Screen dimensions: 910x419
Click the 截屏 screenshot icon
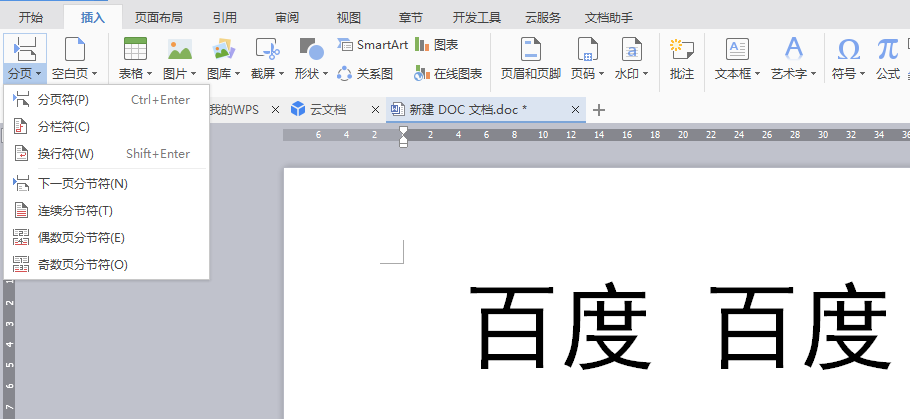pyautogui.click(x=268, y=49)
